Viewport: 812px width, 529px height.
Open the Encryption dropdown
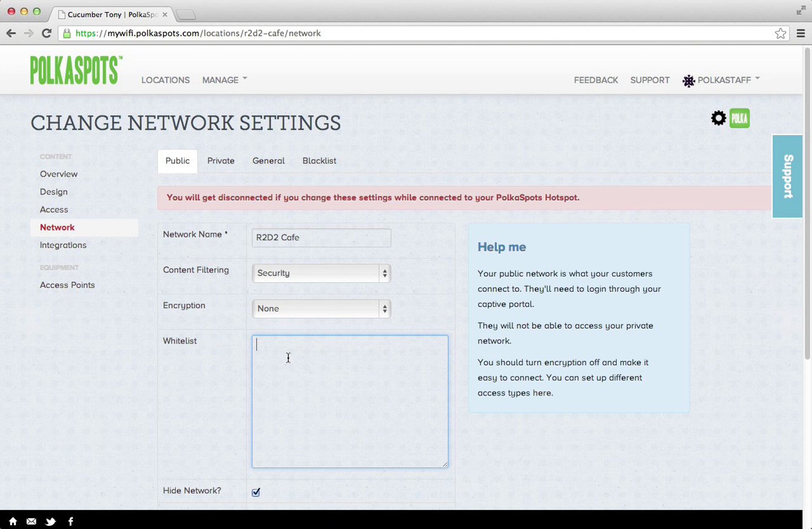[321, 309]
